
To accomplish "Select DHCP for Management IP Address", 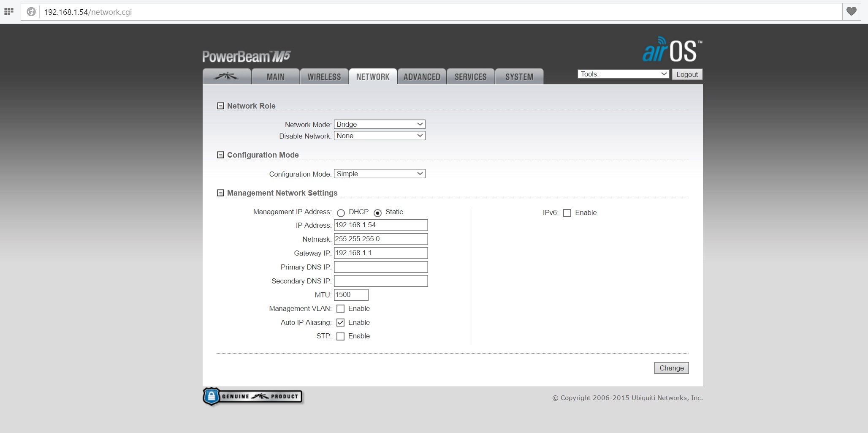I will coord(341,213).
